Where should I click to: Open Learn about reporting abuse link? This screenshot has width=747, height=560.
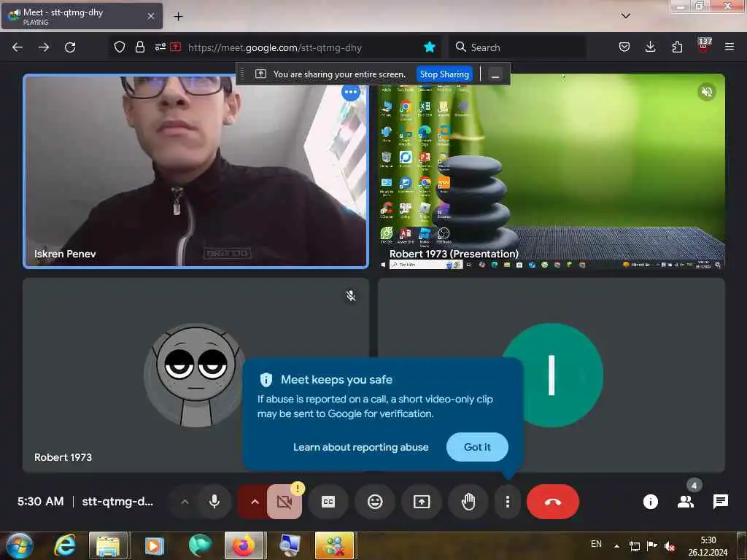360,447
